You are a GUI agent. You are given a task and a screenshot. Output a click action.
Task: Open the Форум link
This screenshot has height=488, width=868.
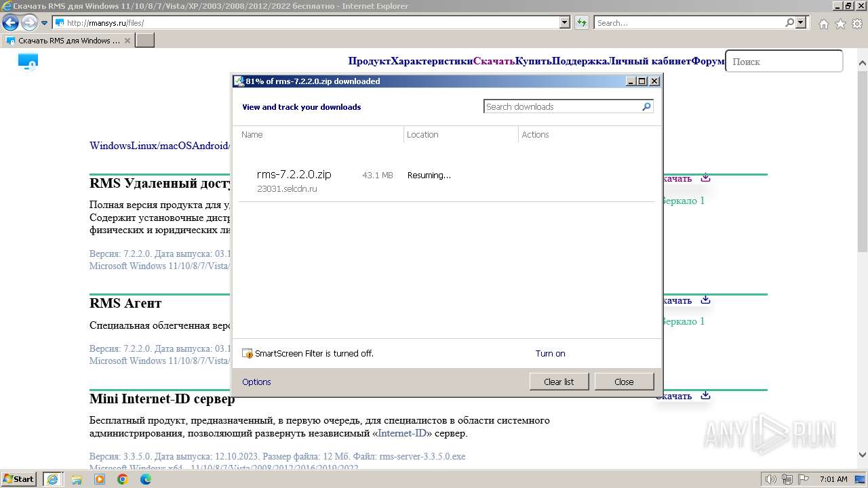click(708, 61)
